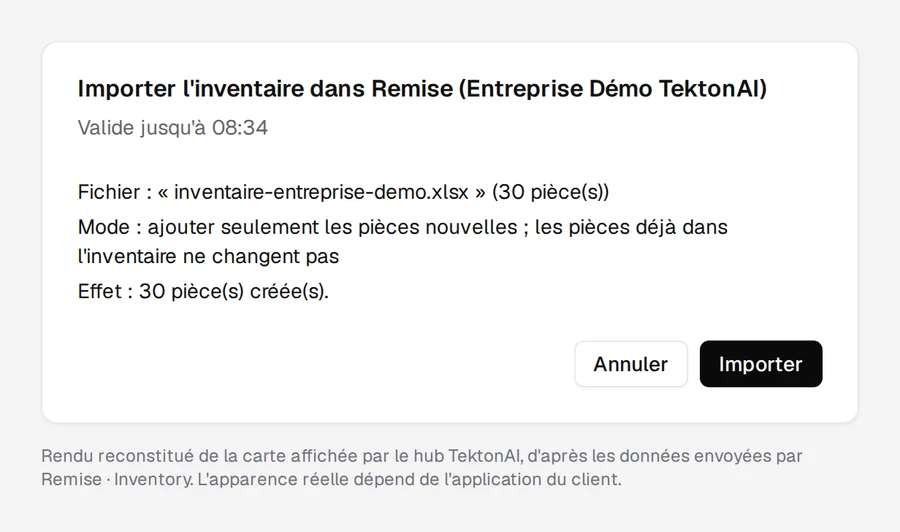Click the "Valide jusqu'à 08:34" expiry text

[x=173, y=127]
